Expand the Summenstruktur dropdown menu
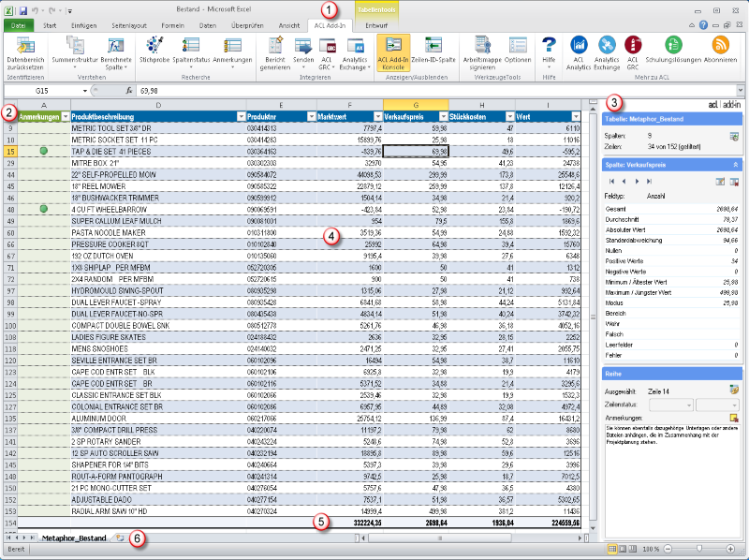 click(x=74, y=68)
